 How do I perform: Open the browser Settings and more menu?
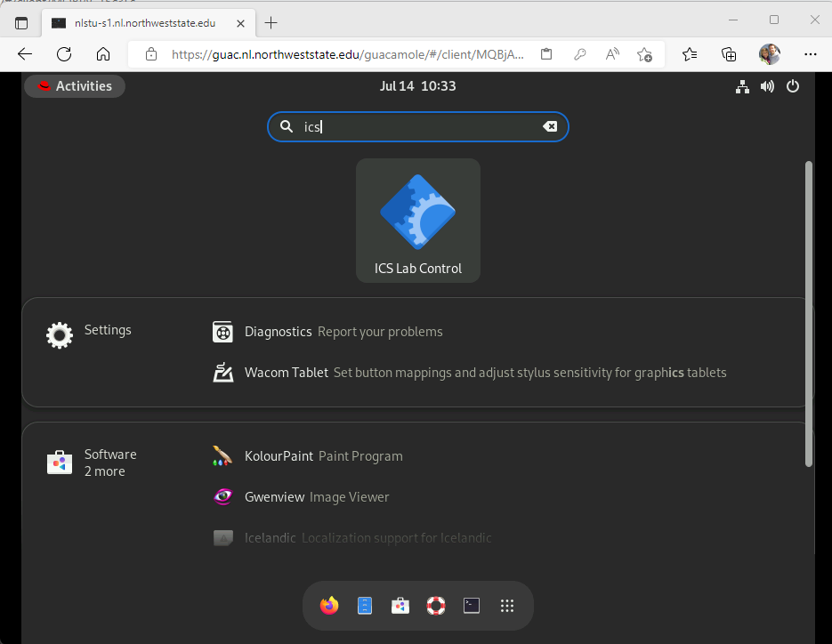(811, 54)
